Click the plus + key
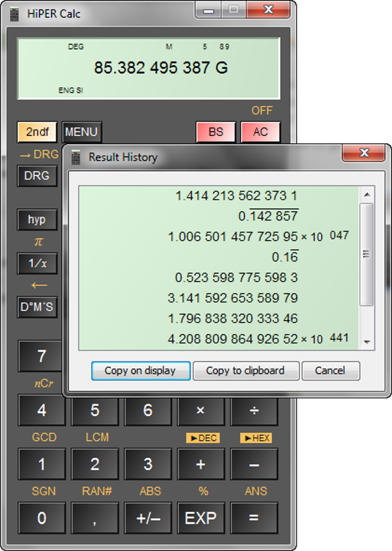Image resolution: width=392 pixels, height=551 pixels. coord(201,464)
